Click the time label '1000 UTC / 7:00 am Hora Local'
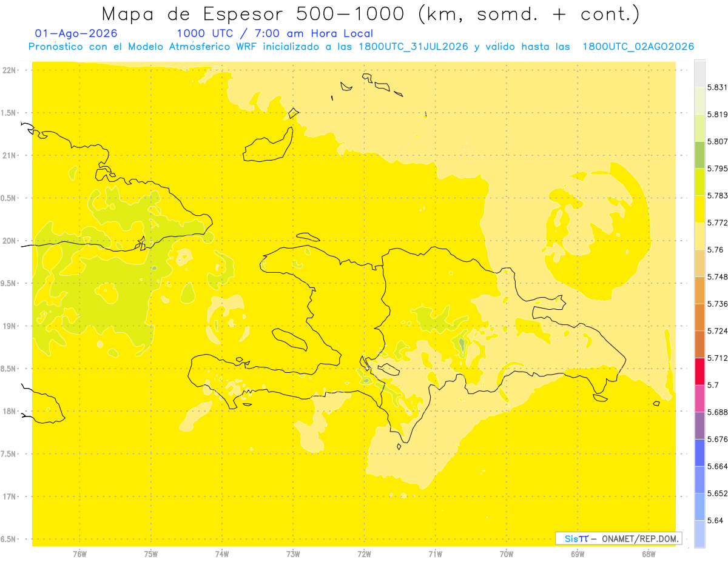This screenshot has width=728, height=562. (275, 33)
